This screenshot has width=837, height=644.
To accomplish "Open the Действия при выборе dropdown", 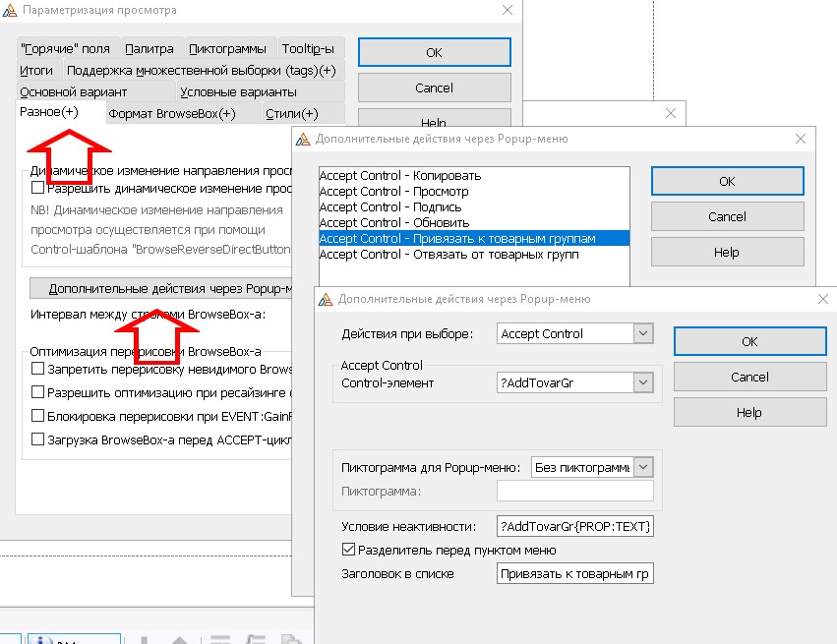I will click(x=643, y=334).
